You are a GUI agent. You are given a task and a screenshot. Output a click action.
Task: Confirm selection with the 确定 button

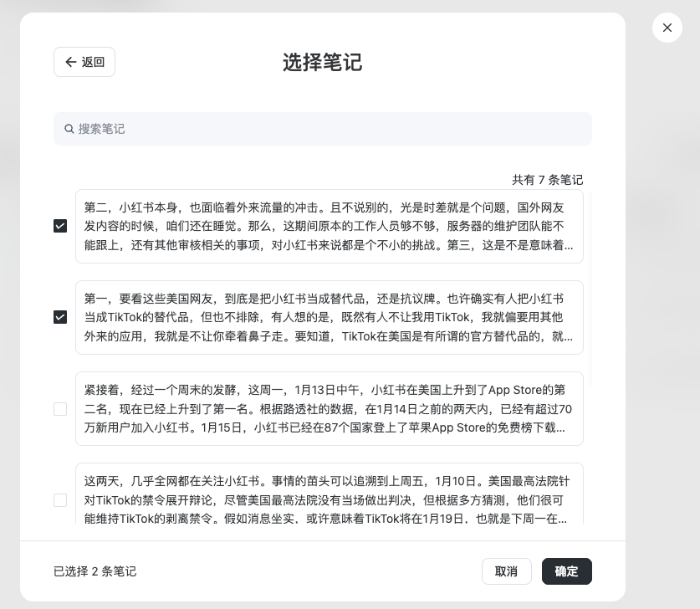(x=566, y=571)
